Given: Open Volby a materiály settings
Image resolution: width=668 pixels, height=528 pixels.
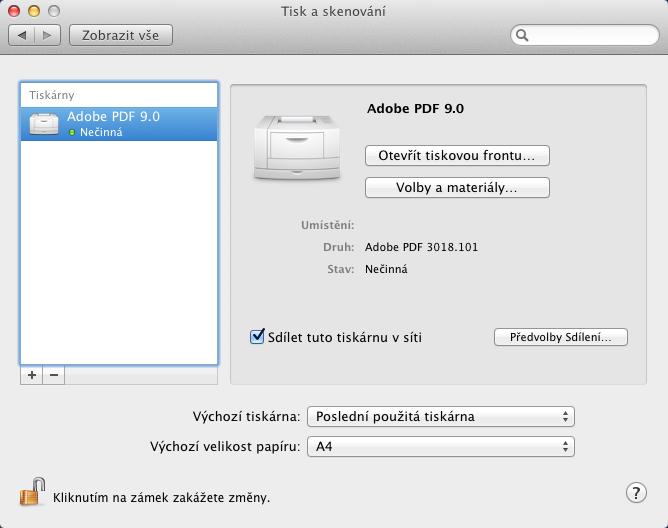Looking at the screenshot, I should [x=457, y=188].
